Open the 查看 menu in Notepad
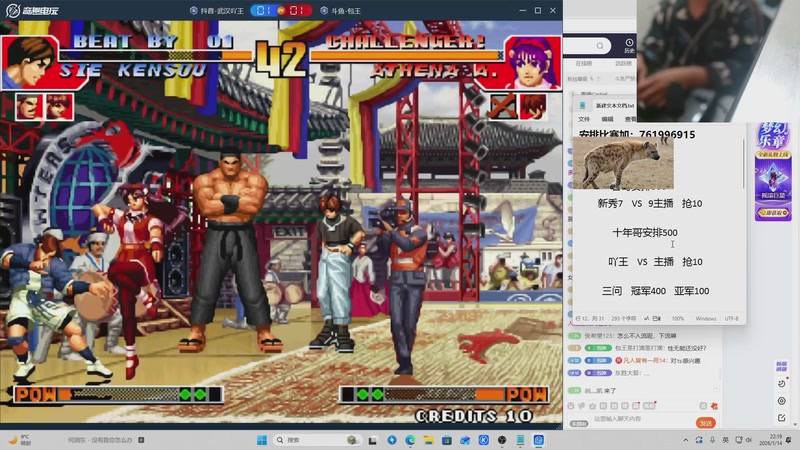Viewport: 800px width, 450px height. [x=631, y=119]
